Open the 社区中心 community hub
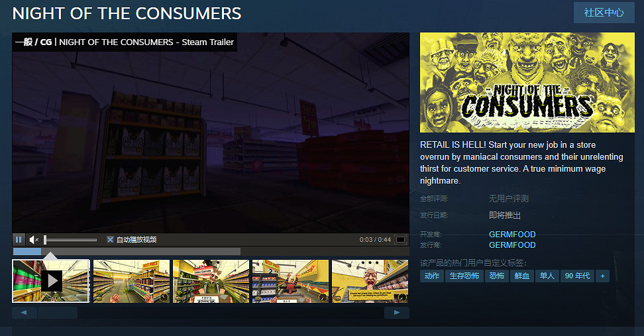This screenshot has height=336, width=644. tap(604, 13)
